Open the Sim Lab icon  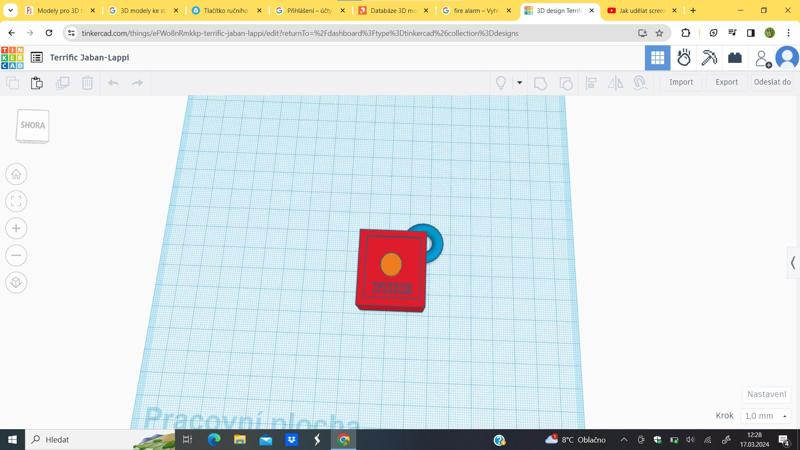click(x=684, y=58)
